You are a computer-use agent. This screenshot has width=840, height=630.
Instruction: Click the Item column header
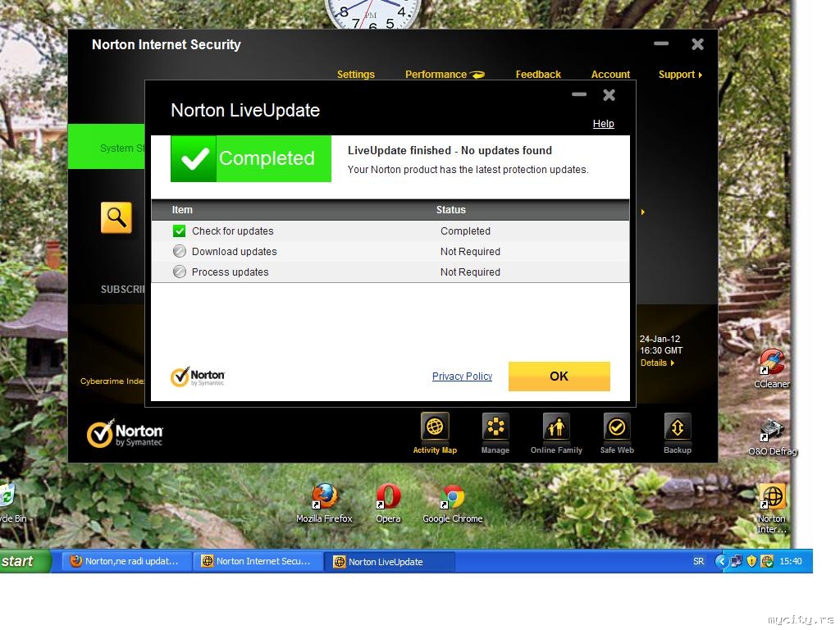[182, 210]
